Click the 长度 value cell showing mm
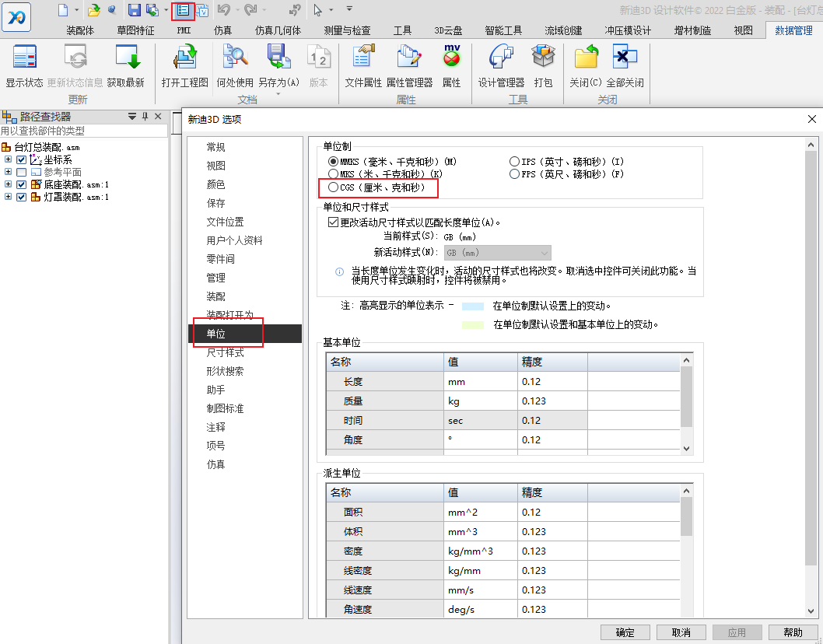This screenshot has height=644, width=823. point(481,382)
